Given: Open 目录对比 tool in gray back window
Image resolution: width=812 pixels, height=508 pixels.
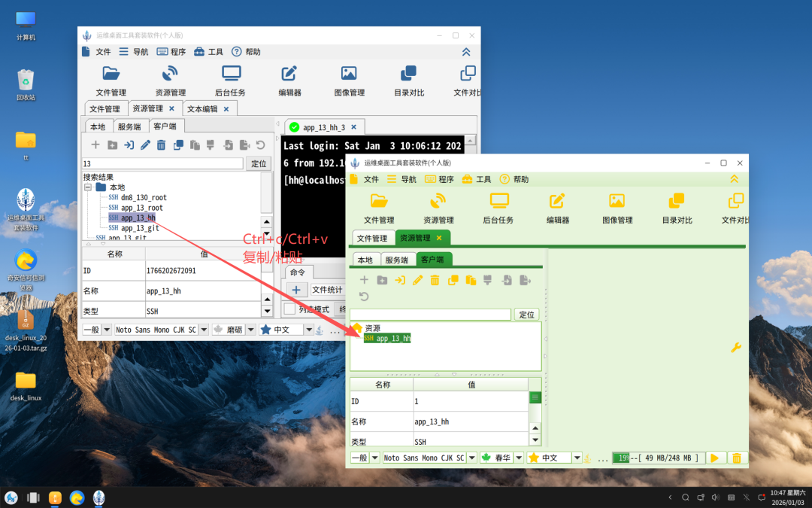Looking at the screenshot, I should tap(408, 81).
